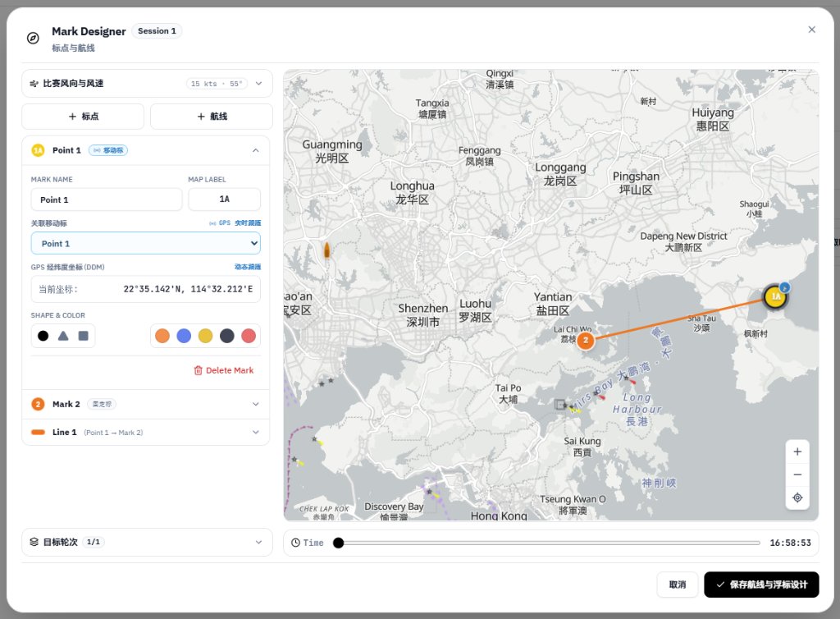Click the 固定标 tag on Mark 2
Screen dimensions: 840x619
pyautogui.click(x=102, y=404)
